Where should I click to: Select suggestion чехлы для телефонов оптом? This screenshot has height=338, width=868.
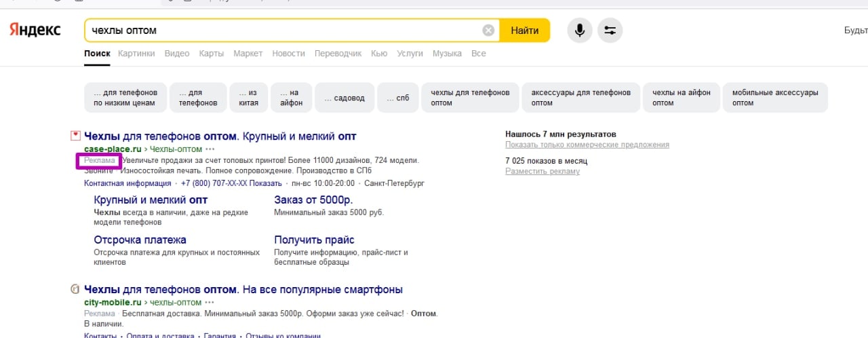coord(470,98)
